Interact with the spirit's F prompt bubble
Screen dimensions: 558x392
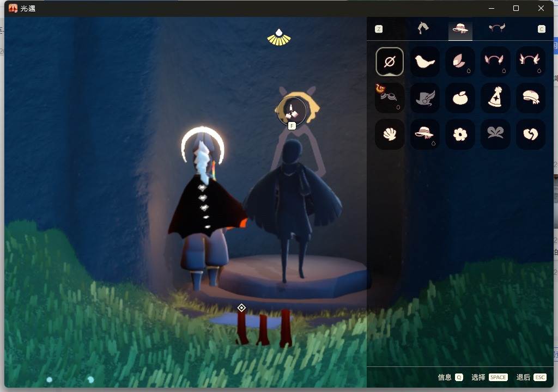[x=292, y=112]
